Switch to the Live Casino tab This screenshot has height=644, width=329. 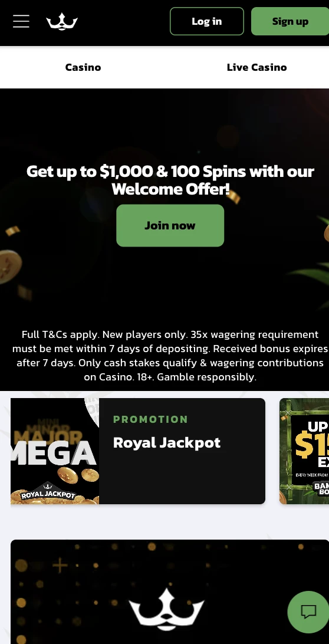coord(256,67)
